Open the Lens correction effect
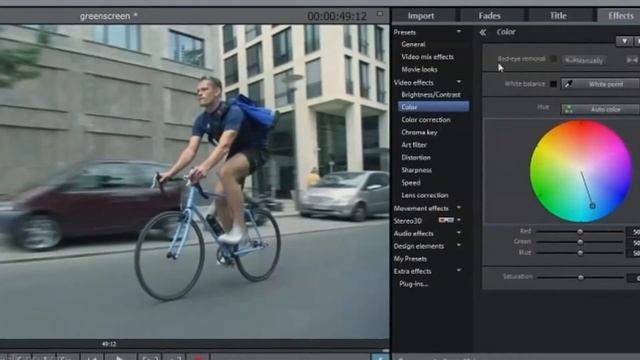The image size is (640, 360). (424, 196)
